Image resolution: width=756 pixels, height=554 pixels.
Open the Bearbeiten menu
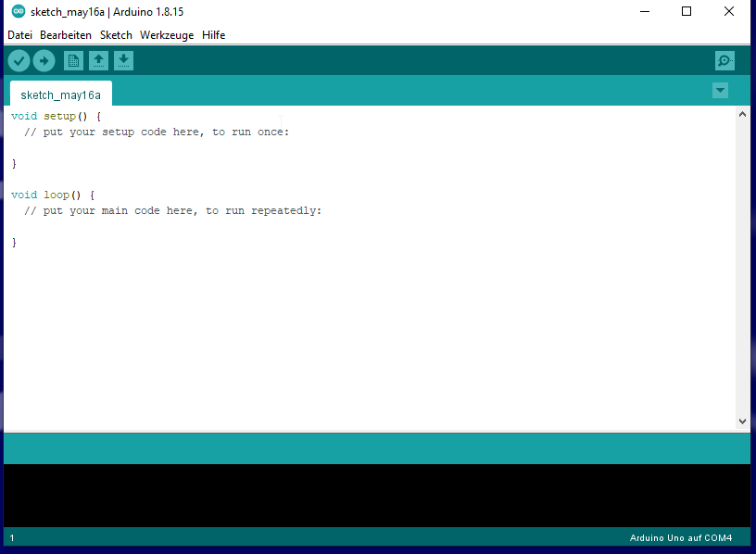[66, 35]
